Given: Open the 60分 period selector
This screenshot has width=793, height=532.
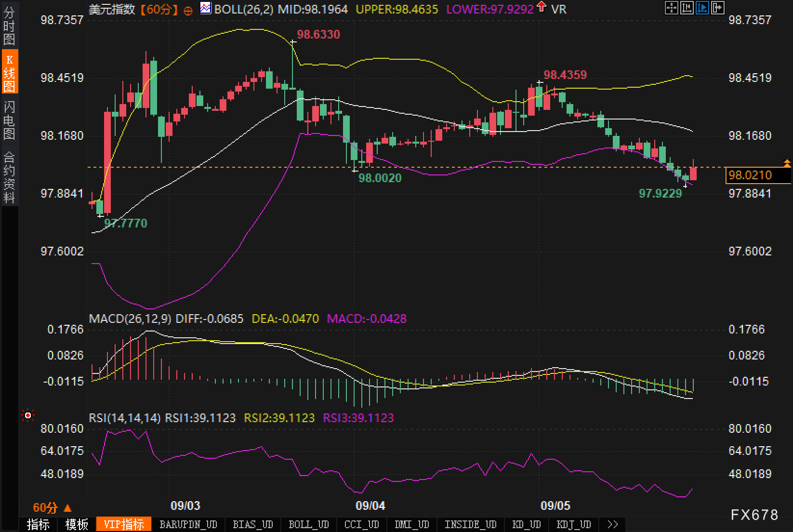Looking at the screenshot, I should tap(52, 507).
